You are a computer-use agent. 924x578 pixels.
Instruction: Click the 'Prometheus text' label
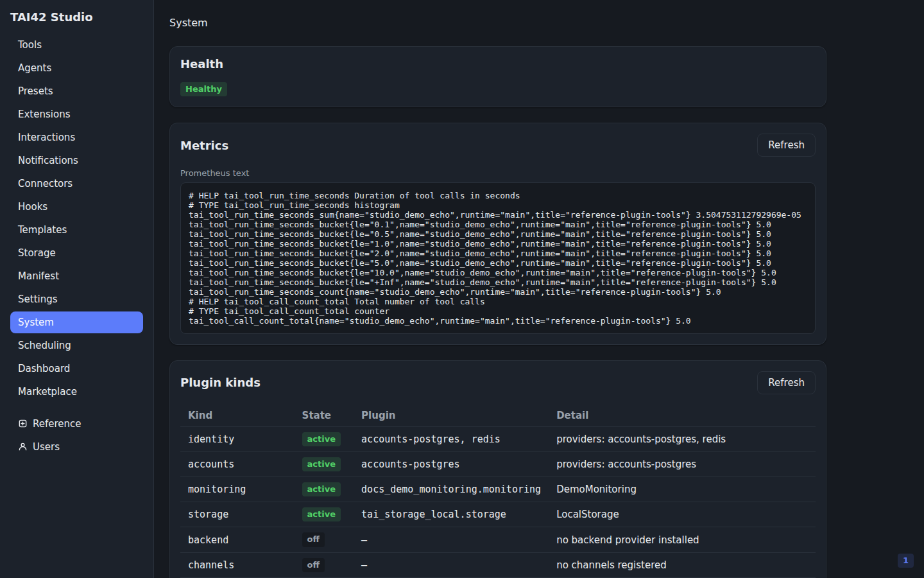pos(214,173)
